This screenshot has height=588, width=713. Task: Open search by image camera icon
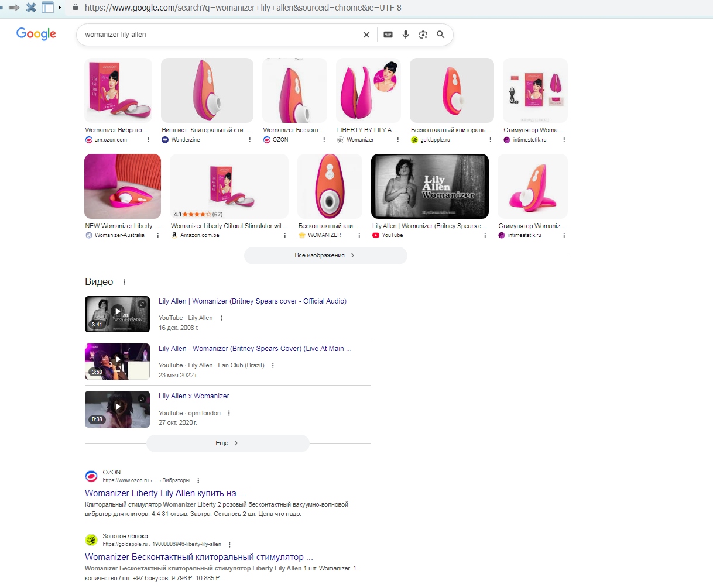tap(423, 35)
